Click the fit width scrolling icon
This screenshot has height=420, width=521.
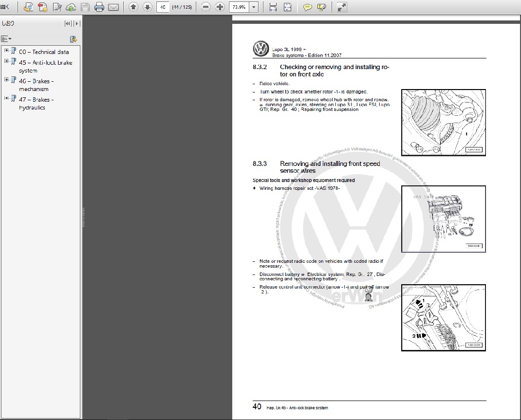273,7
